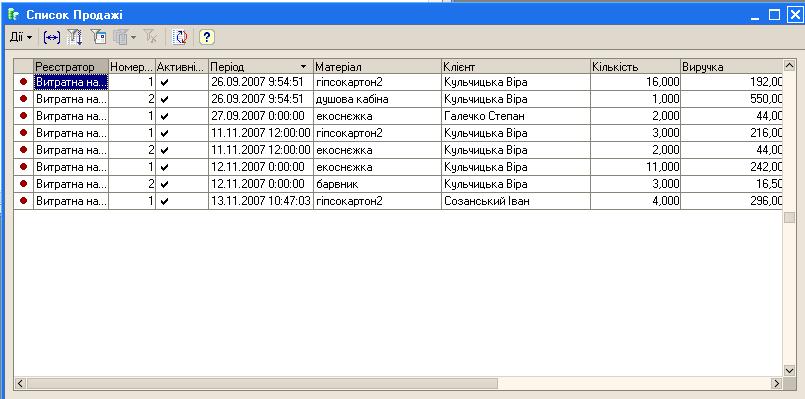Click red record icon of гіпсокартон2 3,000 row
Screen dimensions: 805x399
point(23,132)
